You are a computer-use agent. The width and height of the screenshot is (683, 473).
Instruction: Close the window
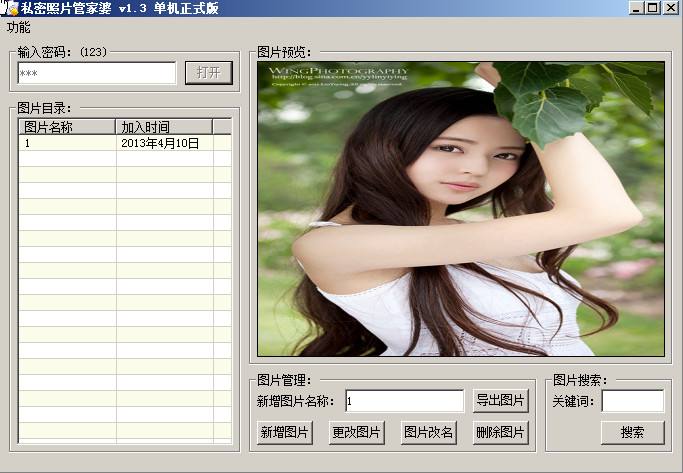[x=670, y=8]
